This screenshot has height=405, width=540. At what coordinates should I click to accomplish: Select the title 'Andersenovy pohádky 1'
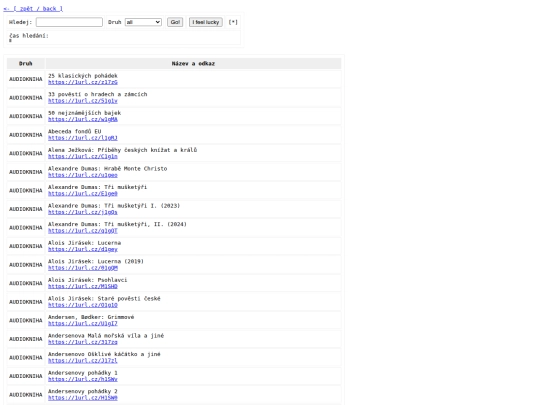(83, 373)
